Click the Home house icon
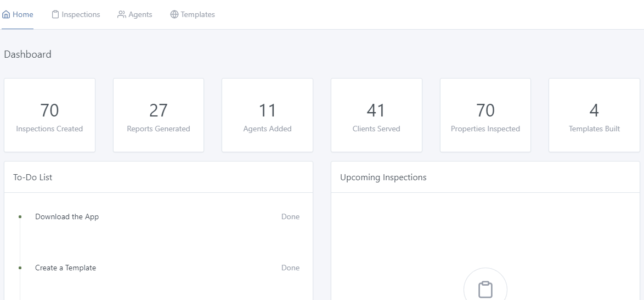 (6, 15)
